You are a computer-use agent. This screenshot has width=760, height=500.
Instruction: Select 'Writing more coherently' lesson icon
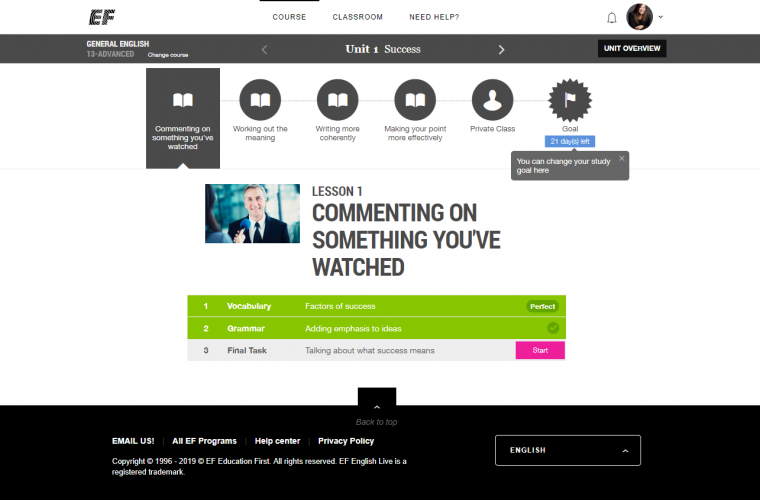pyautogui.click(x=337, y=100)
